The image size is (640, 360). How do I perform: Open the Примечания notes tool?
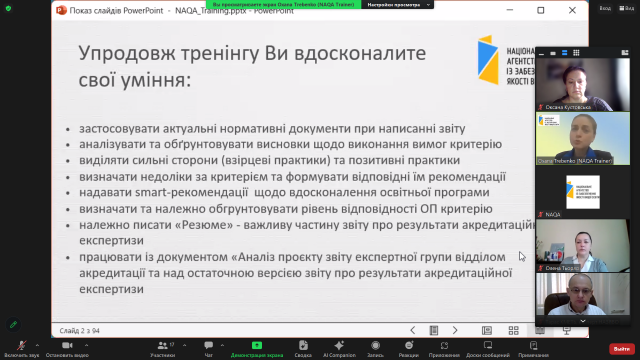[533, 349]
